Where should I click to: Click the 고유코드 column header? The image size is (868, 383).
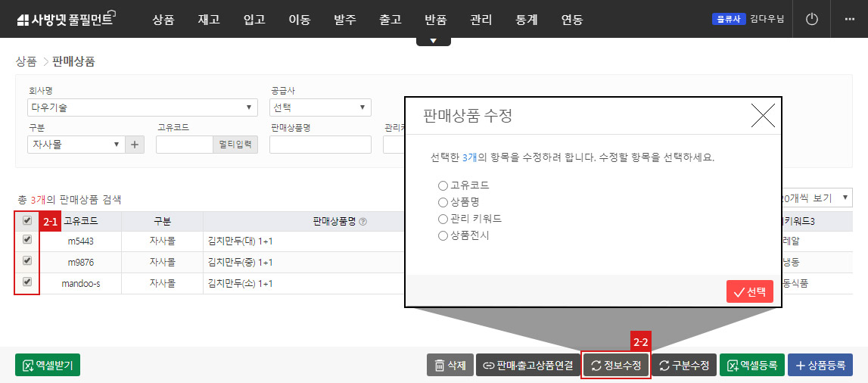pos(81,221)
